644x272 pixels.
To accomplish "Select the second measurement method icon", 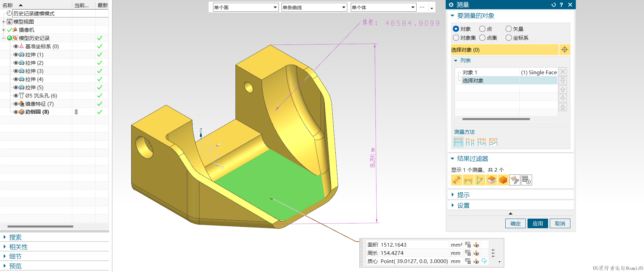I will pyautogui.click(x=470, y=142).
